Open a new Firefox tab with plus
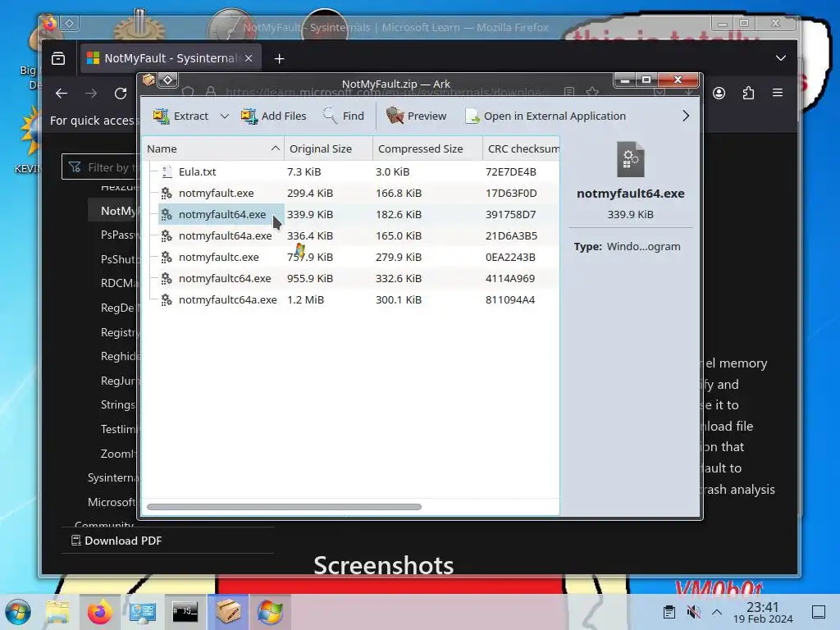This screenshot has width=840, height=630. click(279, 58)
